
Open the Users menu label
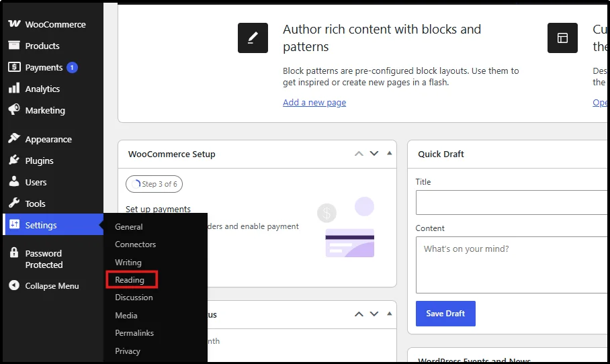click(36, 182)
